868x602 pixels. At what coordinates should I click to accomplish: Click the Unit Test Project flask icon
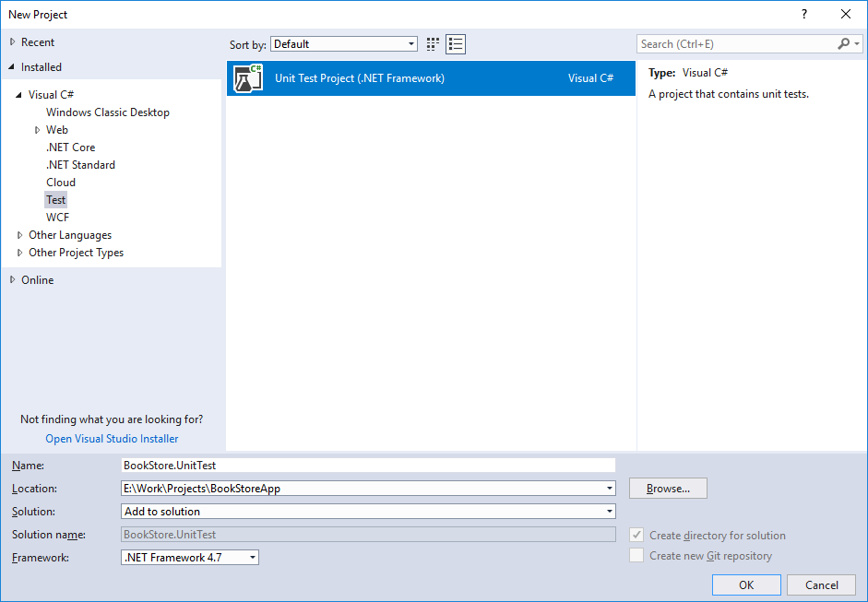[x=248, y=78]
